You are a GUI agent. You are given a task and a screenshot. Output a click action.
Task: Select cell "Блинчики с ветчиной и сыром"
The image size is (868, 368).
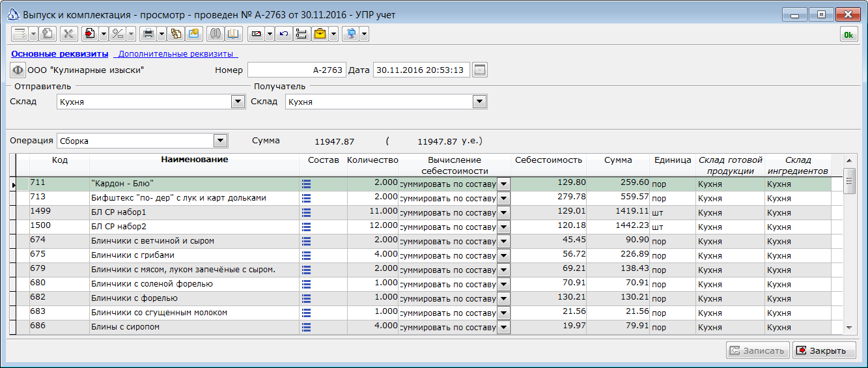pos(194,242)
